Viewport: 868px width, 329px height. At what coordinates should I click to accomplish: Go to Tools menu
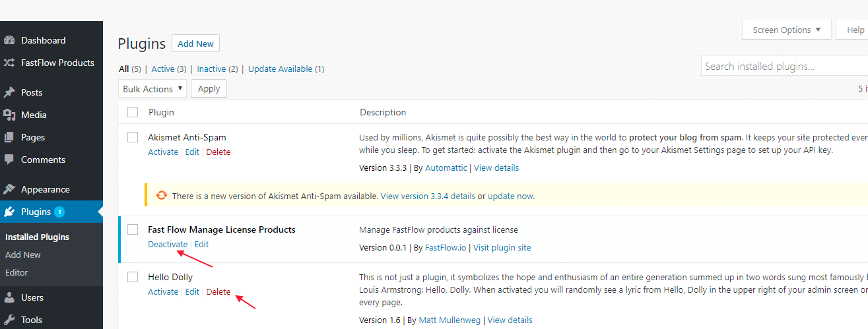32,320
